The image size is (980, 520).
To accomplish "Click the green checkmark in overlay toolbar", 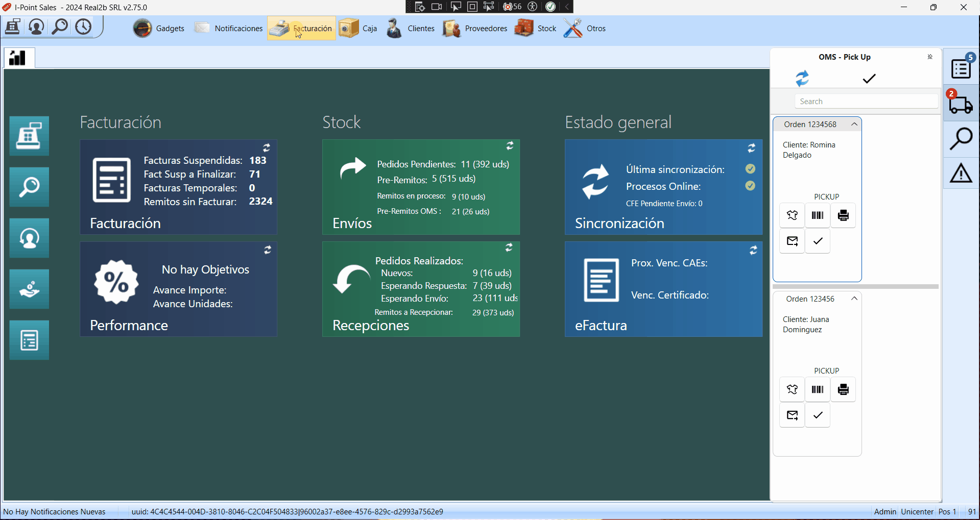I will (551, 7).
